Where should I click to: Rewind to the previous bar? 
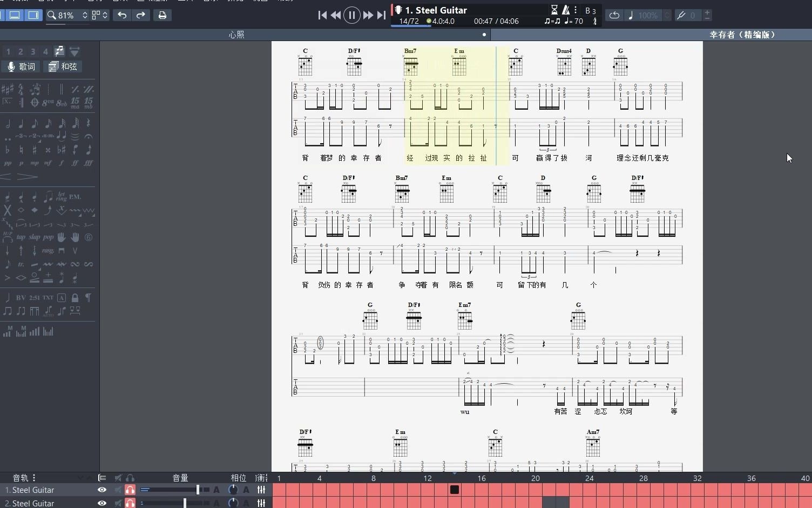point(336,15)
